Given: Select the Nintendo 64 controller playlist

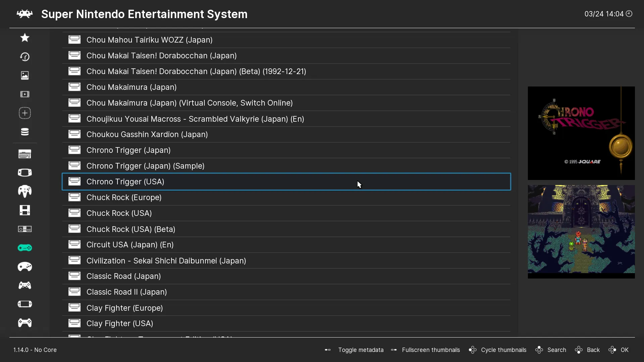Looking at the screenshot, I should 25,191.
